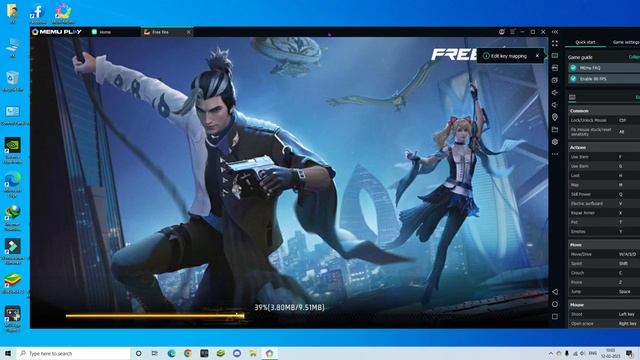Tap the Android back triangle button
This screenshot has width=640, height=360.
click(x=555, y=292)
